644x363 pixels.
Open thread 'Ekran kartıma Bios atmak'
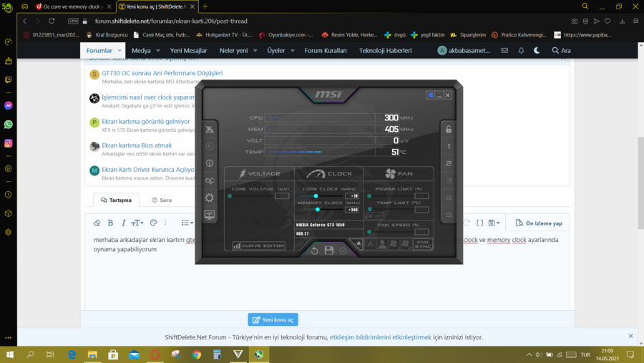[x=137, y=145]
